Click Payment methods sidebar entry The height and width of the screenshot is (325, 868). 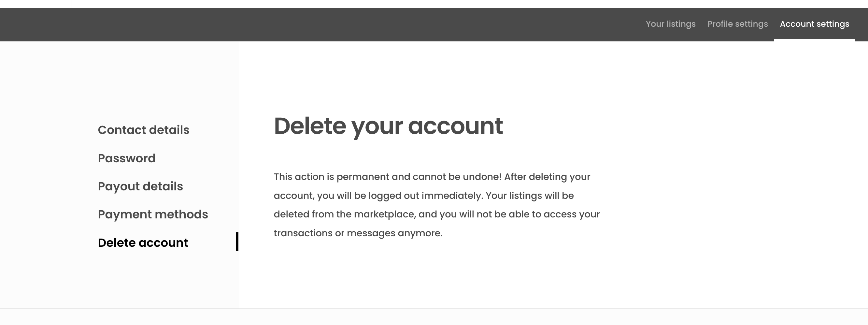pyautogui.click(x=153, y=214)
